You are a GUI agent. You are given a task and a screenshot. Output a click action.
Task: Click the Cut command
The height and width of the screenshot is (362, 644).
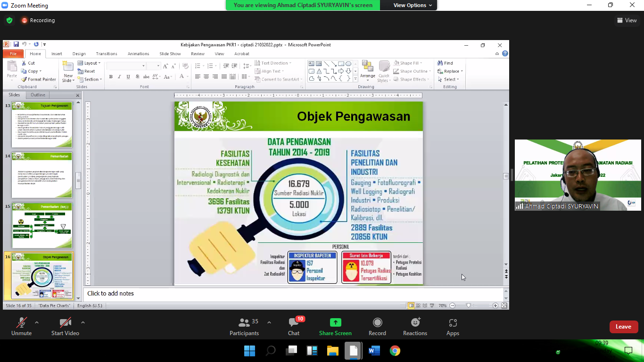tap(28, 63)
